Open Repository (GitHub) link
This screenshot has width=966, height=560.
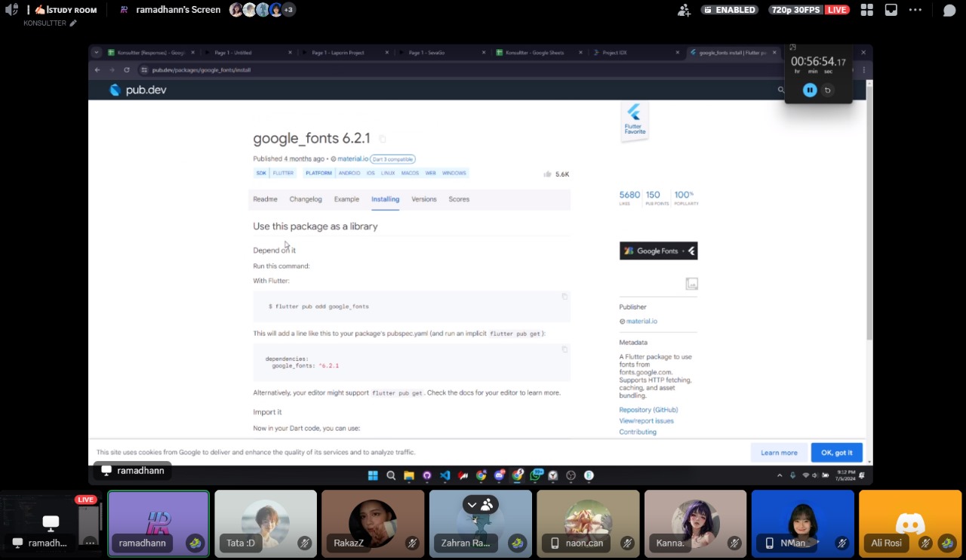pos(648,410)
